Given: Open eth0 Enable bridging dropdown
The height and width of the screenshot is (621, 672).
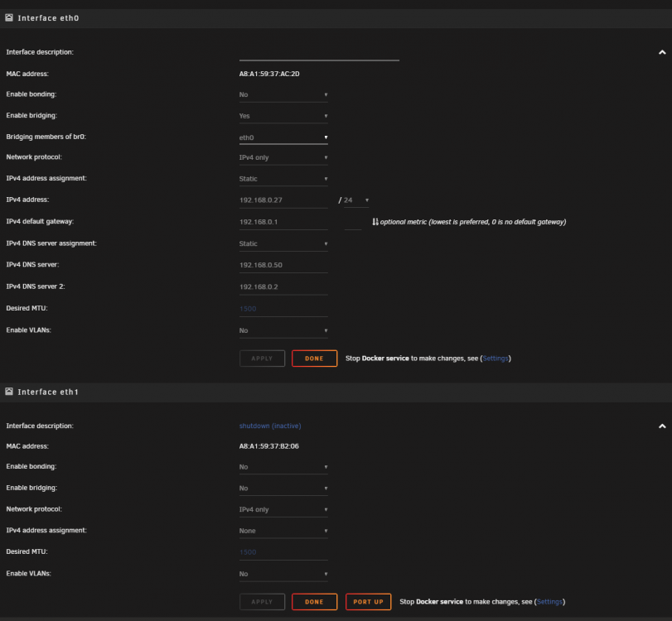Looking at the screenshot, I should pos(283,116).
